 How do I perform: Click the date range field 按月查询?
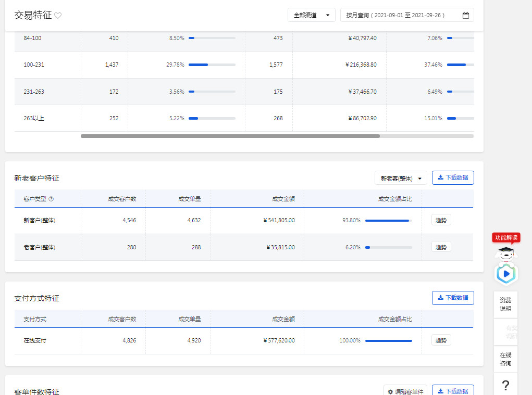(407, 15)
